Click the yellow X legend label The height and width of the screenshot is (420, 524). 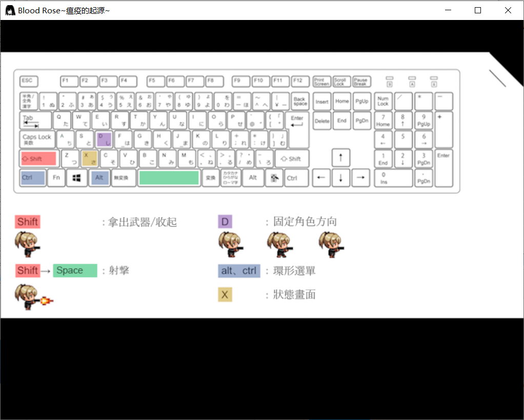pos(225,295)
